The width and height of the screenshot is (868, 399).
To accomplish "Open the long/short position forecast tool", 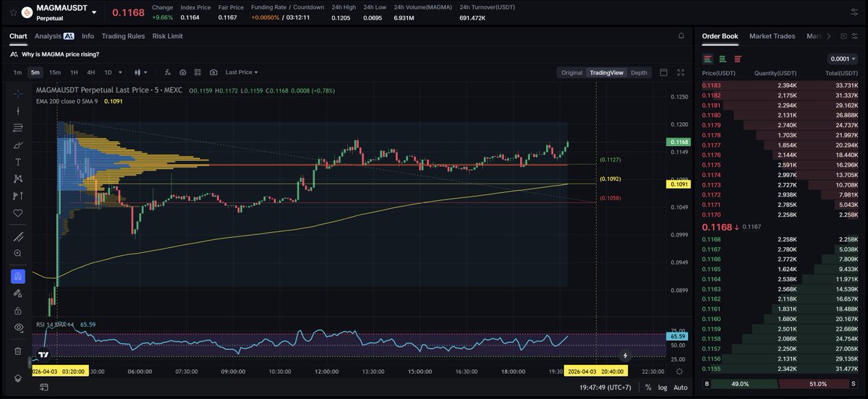I will [18, 196].
